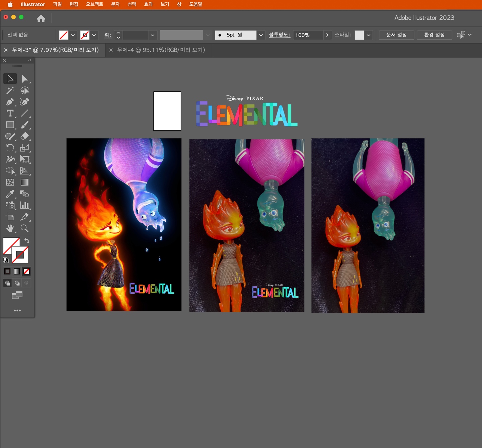This screenshot has width=482, height=448.
Task: Click the 문서 설정 button
Action: point(396,35)
